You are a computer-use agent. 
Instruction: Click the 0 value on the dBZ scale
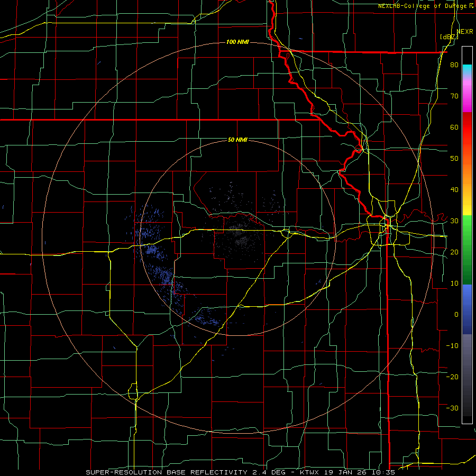pyautogui.click(x=456, y=315)
